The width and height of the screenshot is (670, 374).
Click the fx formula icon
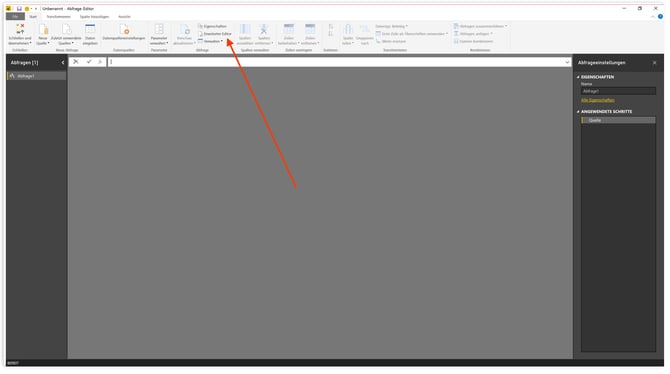pyautogui.click(x=100, y=62)
